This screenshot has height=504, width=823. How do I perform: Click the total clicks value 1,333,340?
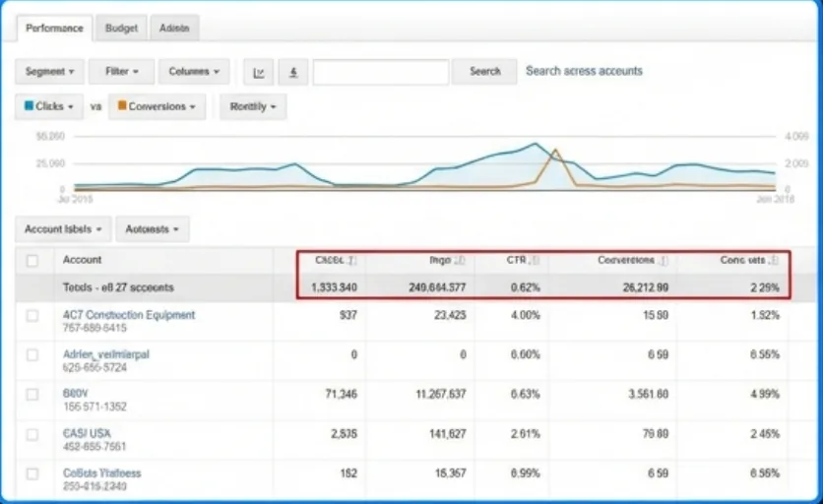coord(334,287)
